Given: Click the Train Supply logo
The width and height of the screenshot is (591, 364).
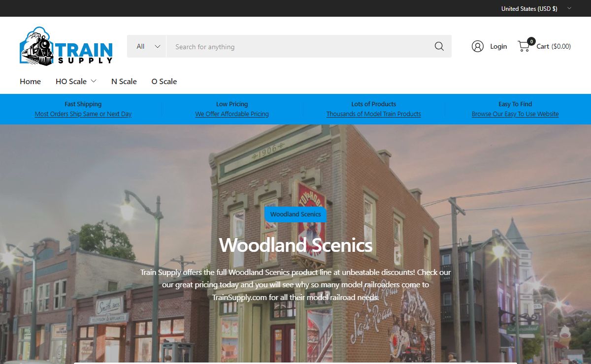Looking at the screenshot, I should click(x=66, y=46).
